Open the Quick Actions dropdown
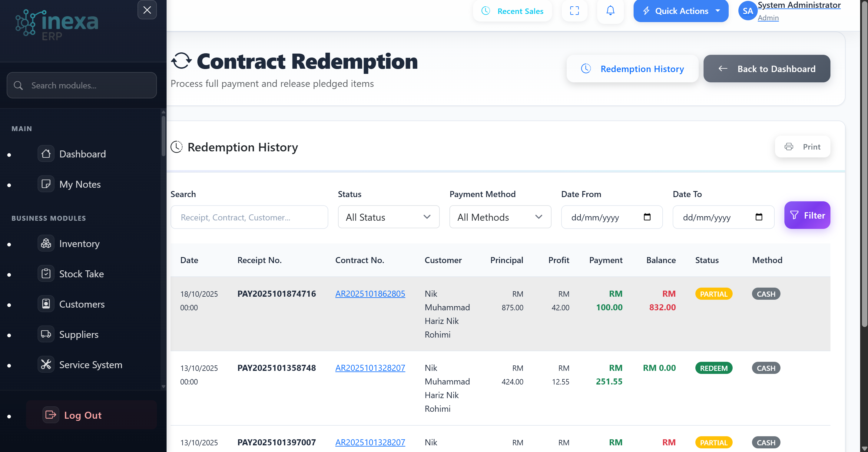The width and height of the screenshot is (868, 452). (x=681, y=11)
